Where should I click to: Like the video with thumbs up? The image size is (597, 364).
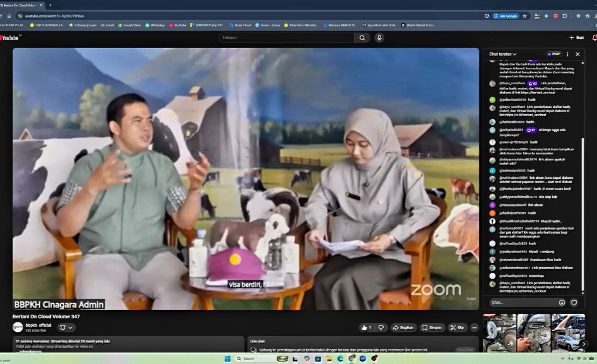(367, 328)
